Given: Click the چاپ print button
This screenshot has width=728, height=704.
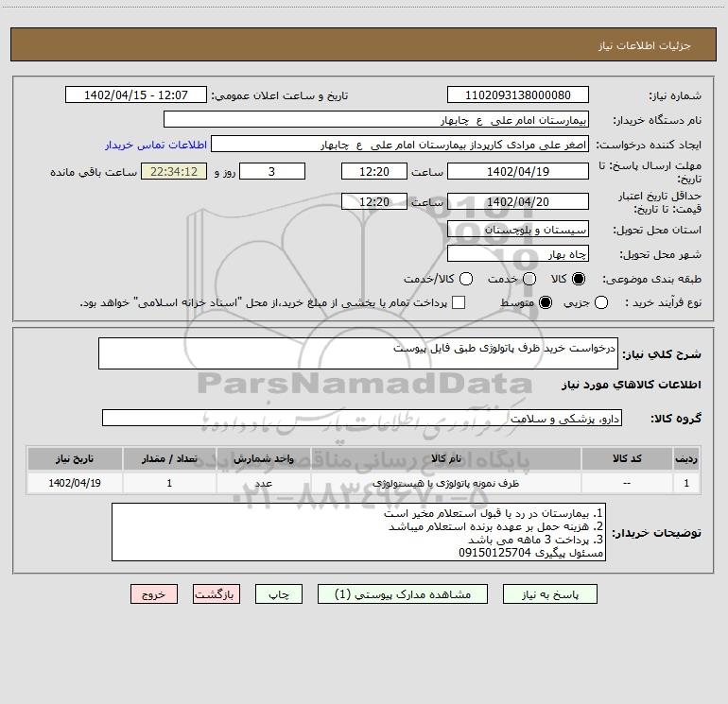Looking at the screenshot, I should pos(279,594).
